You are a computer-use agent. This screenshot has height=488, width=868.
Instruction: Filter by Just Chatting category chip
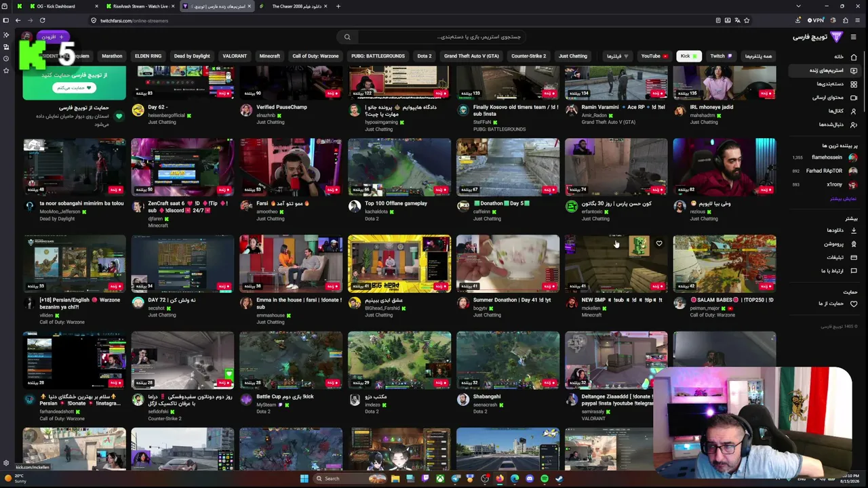573,56
